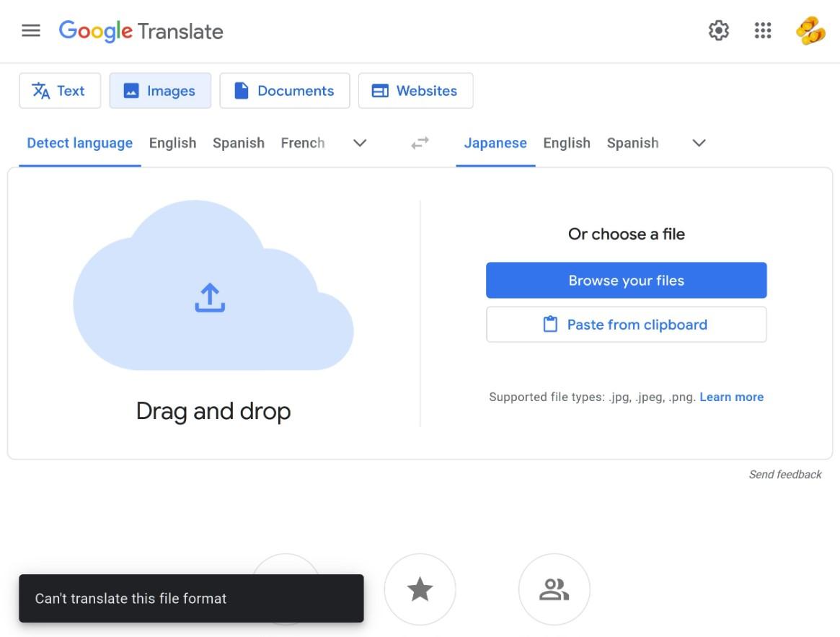The image size is (840, 637).
Task: Expand the target language dropdown chevron
Action: click(x=698, y=143)
